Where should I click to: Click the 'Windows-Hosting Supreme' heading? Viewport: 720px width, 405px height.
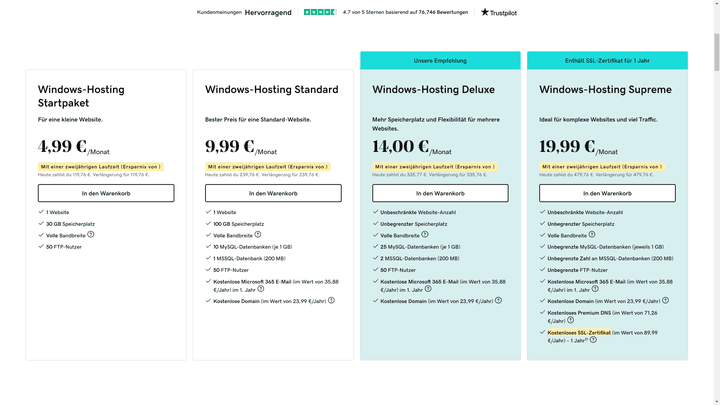coord(605,90)
